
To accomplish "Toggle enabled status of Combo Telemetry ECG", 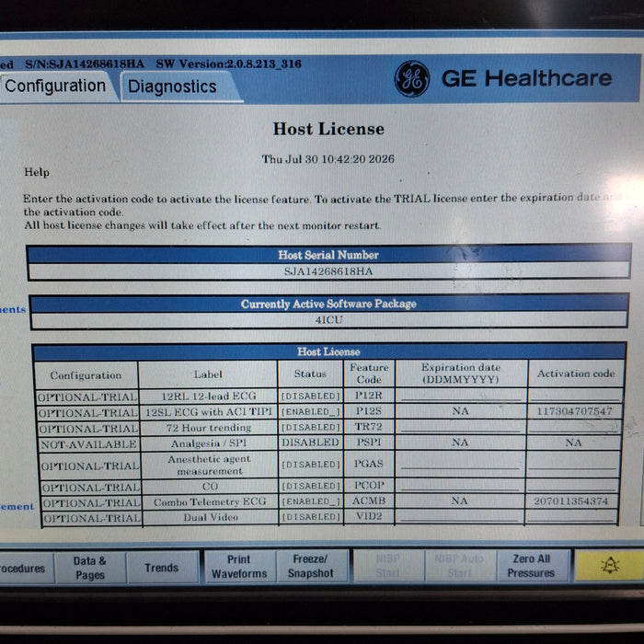I will click(x=311, y=501).
